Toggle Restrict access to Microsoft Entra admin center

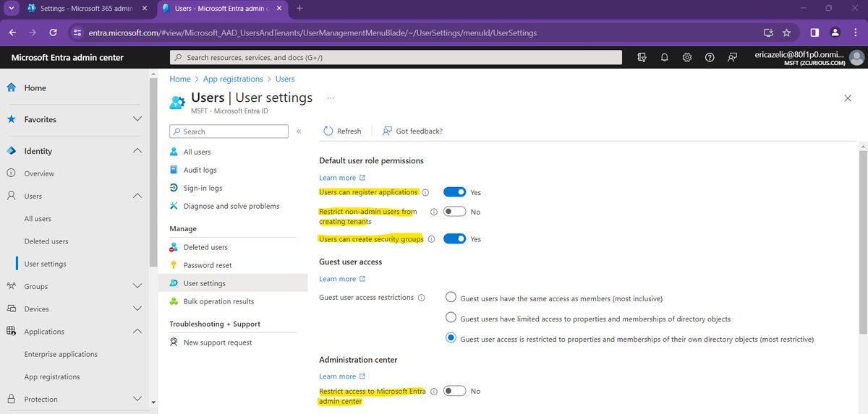pos(454,391)
